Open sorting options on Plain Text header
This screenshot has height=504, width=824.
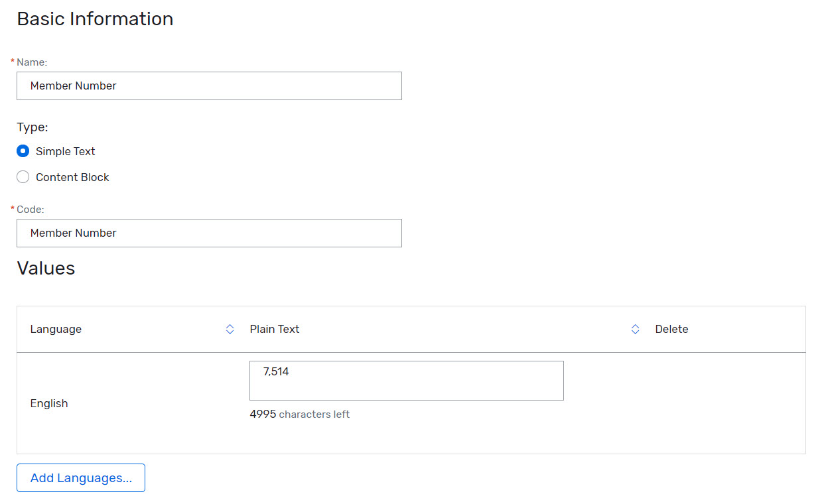635,329
